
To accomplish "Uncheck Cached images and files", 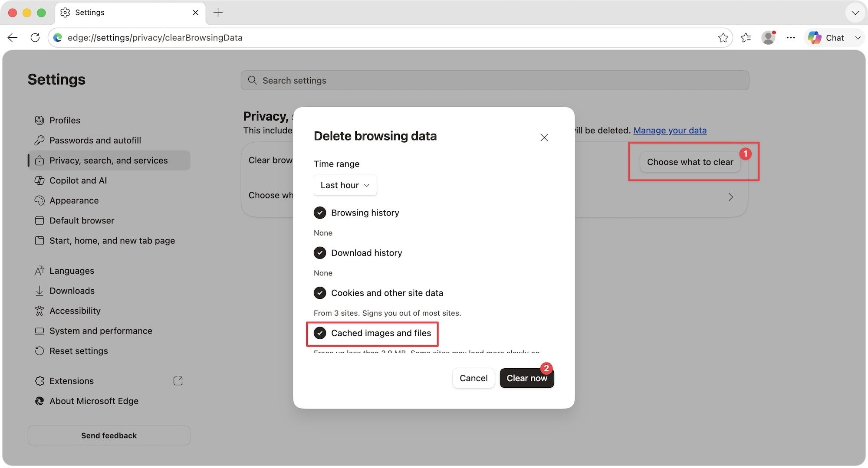I will click(x=320, y=333).
